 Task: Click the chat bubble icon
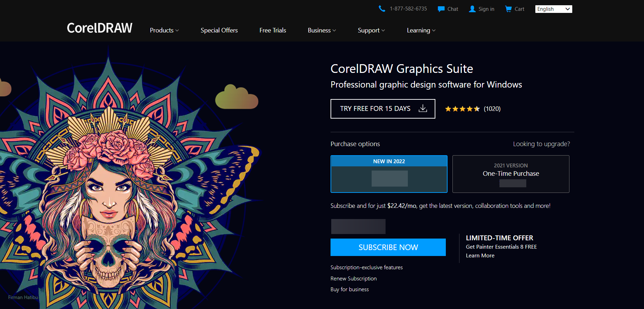pos(441,9)
